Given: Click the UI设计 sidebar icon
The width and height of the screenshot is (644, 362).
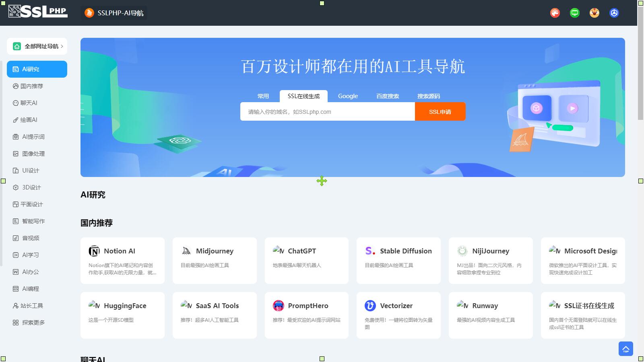Looking at the screenshot, I should 16,171.
